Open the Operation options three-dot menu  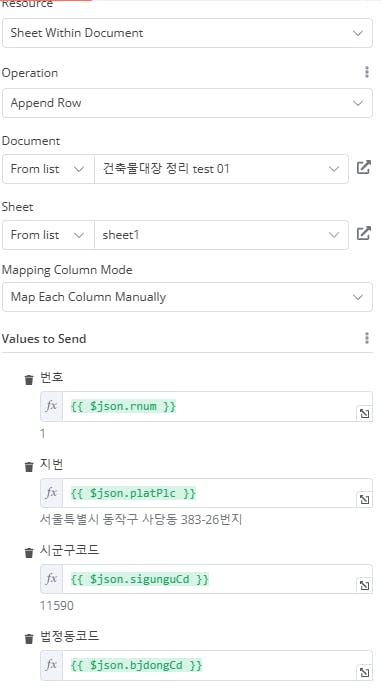[367, 72]
